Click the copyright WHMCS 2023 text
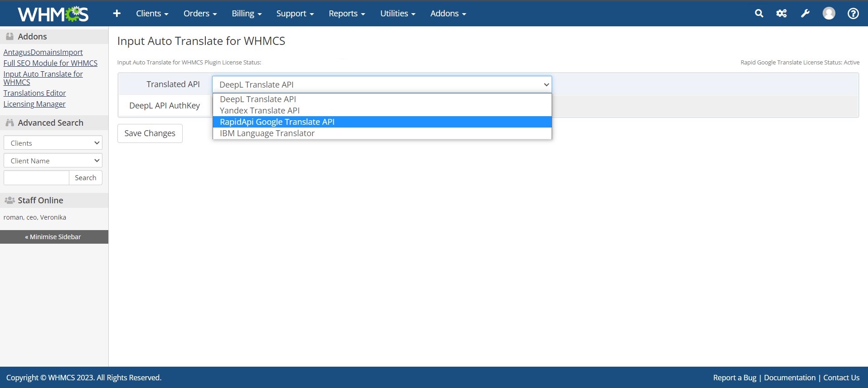Screen dimensions: 868x388 click(x=84, y=378)
